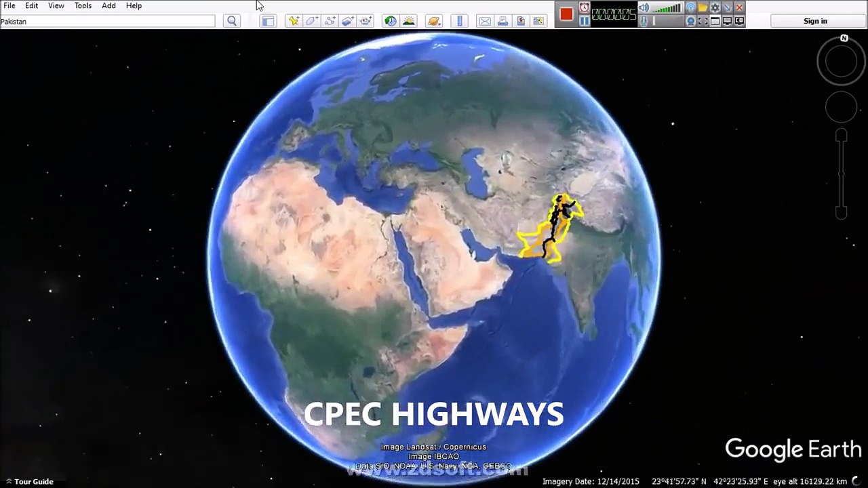
Task: Click the red stop recording button
Action: pos(567,14)
